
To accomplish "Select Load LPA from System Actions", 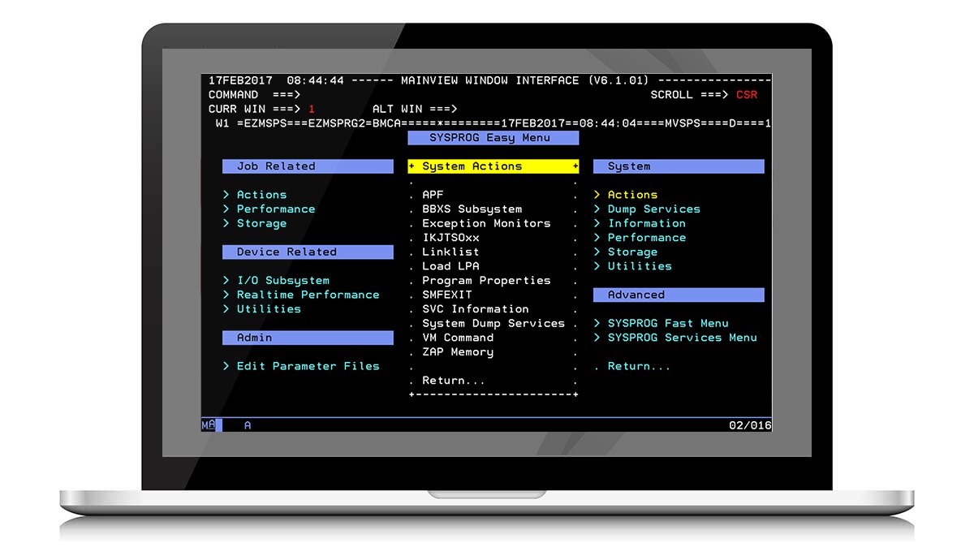I will 450,265.
